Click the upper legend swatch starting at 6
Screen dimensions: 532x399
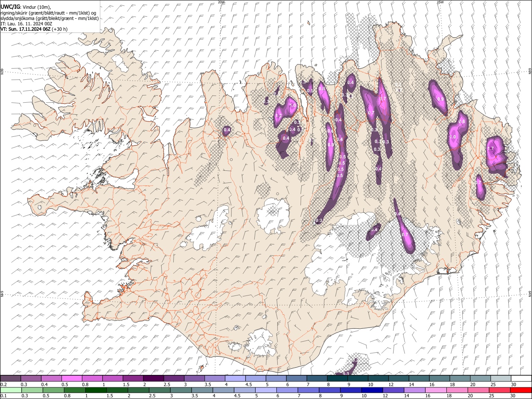[x=296, y=378]
